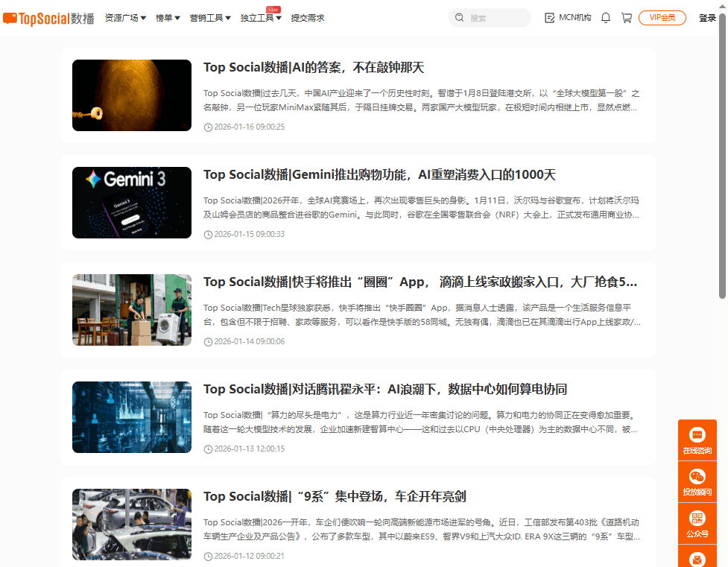
Task: Click the search magnifier icon
Action: pos(459,18)
